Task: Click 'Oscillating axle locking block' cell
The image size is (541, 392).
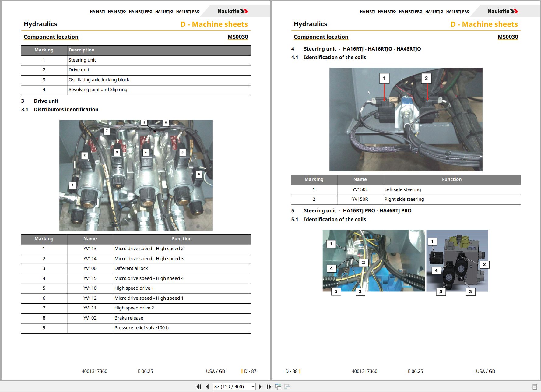Action: pos(159,80)
